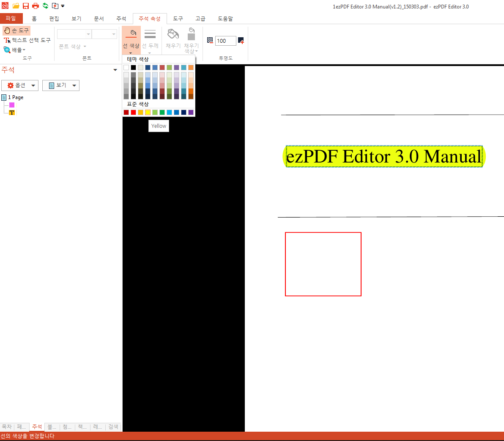504x441 pixels.
Task: Choose the Yellow standard color swatch
Action: [148, 112]
